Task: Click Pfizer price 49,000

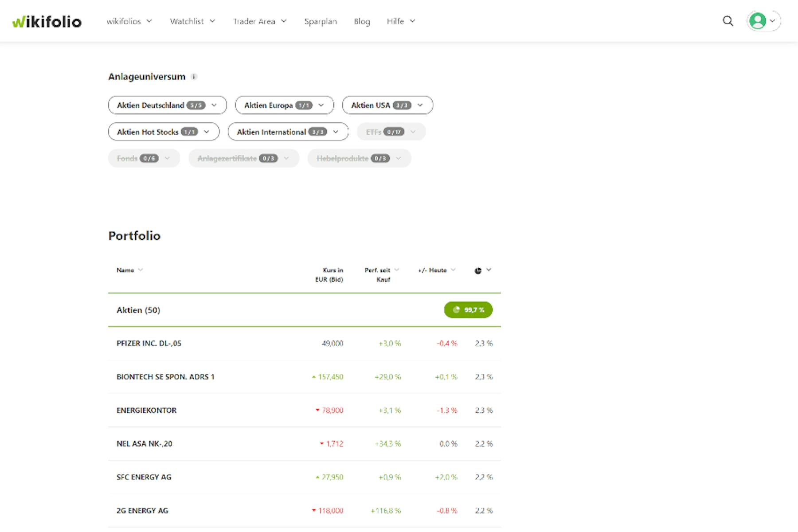Action: pos(332,343)
